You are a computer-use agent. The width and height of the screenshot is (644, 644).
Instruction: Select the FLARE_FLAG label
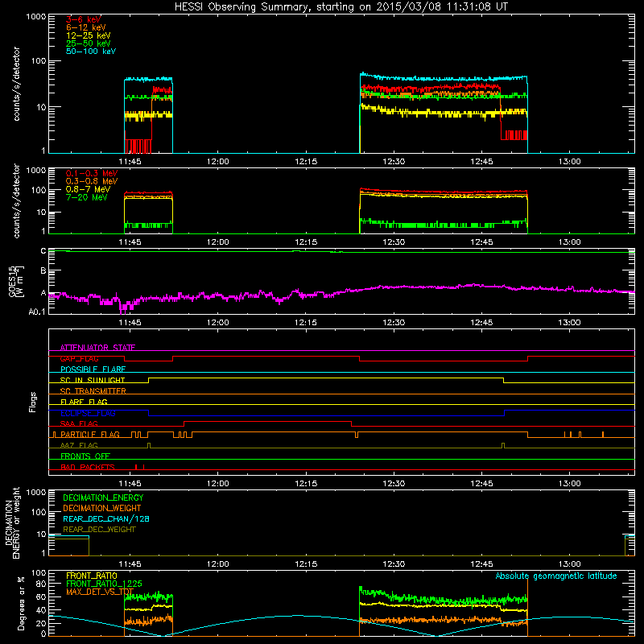pyautogui.click(x=84, y=402)
